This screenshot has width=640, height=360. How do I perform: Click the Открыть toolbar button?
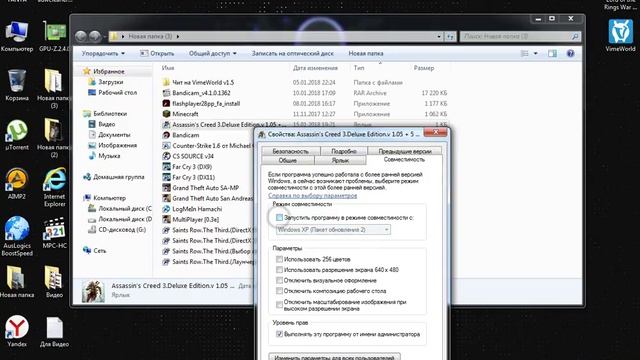coord(157,53)
